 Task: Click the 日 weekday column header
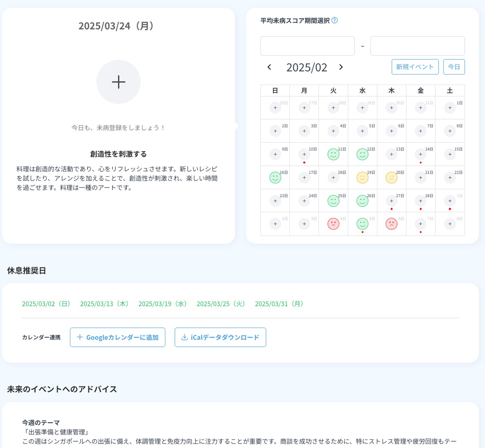point(275,91)
